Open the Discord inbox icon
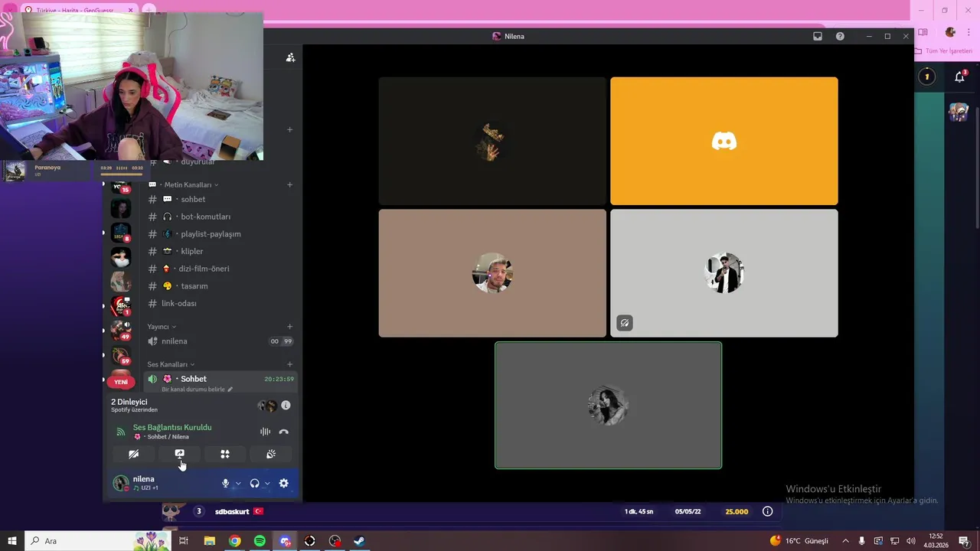 pos(818,36)
